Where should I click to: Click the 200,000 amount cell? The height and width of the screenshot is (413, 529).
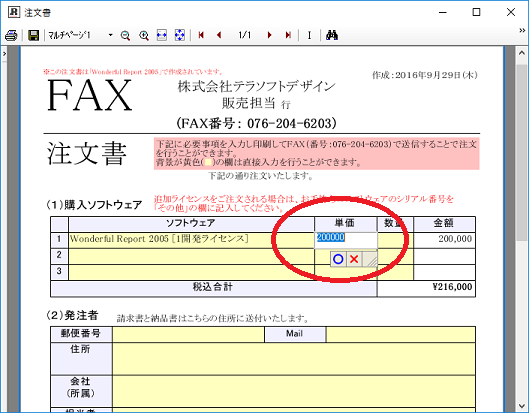coord(444,240)
